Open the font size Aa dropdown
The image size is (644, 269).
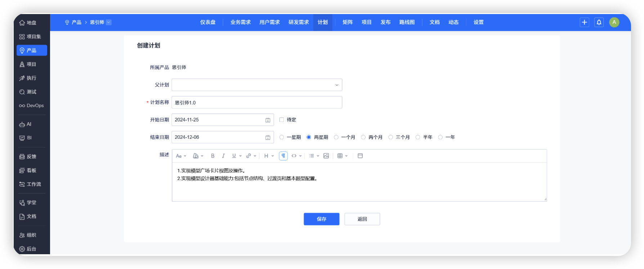click(x=181, y=156)
